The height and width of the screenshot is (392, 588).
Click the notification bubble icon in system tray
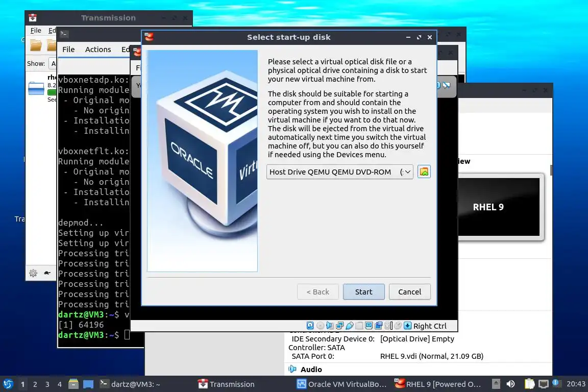tap(556, 383)
